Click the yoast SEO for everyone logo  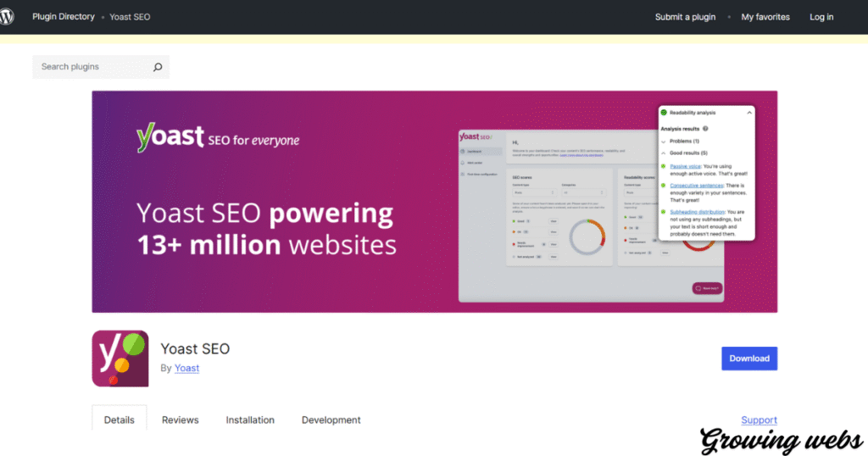click(218, 137)
